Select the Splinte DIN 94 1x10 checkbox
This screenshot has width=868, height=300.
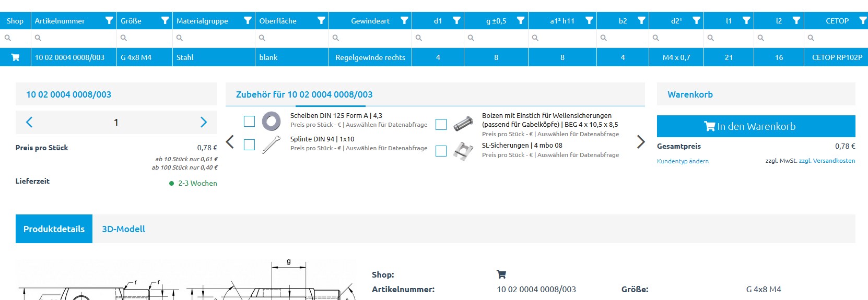tap(249, 145)
